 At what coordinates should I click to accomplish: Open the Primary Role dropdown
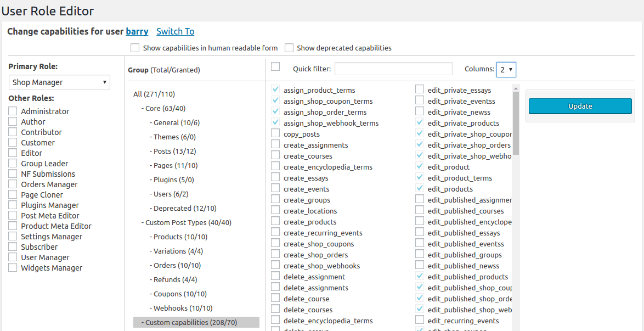(x=59, y=82)
